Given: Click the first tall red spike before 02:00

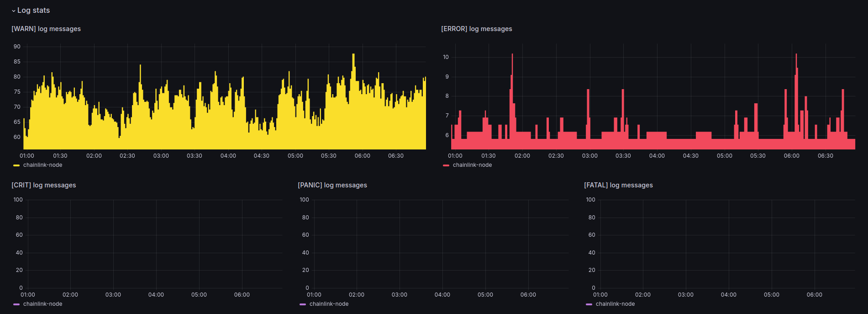Looking at the screenshot, I should tap(512, 57).
